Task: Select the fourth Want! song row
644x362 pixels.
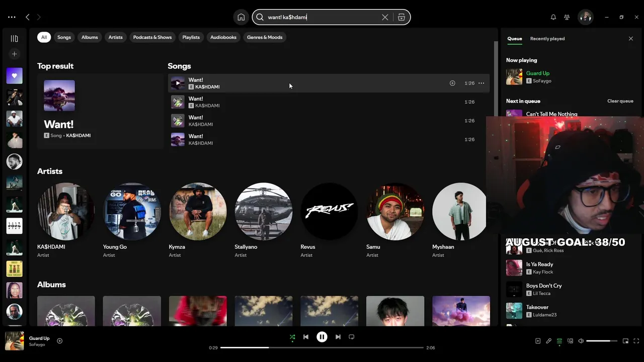Action: [329, 139]
